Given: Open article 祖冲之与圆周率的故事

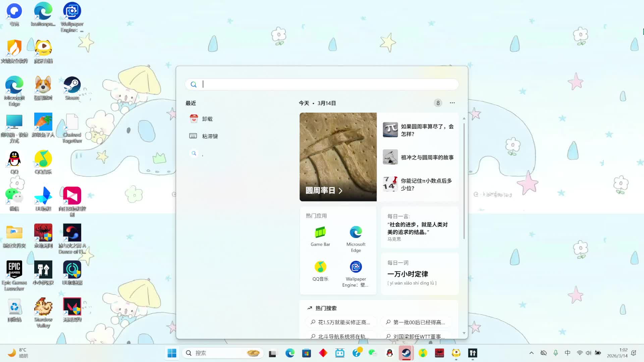Looking at the screenshot, I should click(x=427, y=157).
